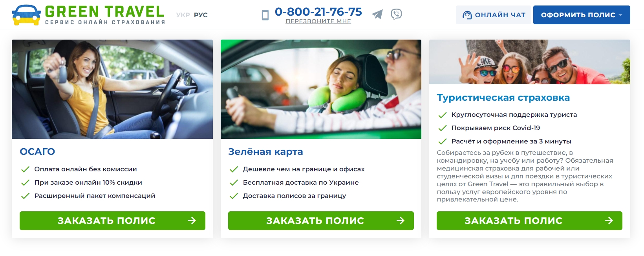This screenshot has height=256, width=644.
Task: Click arrow on Туристическая страховка order button
Action: pyautogui.click(x=609, y=221)
